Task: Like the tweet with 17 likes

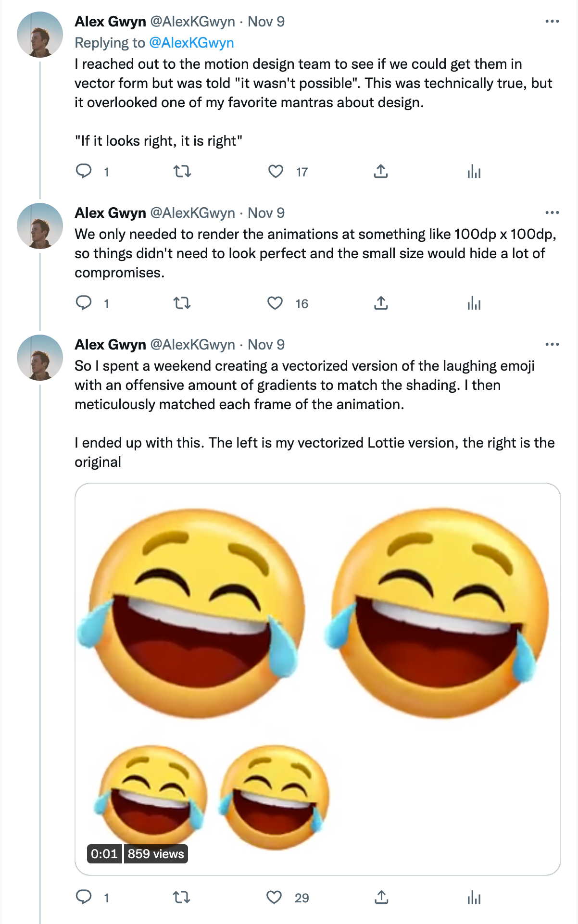Action: click(276, 171)
